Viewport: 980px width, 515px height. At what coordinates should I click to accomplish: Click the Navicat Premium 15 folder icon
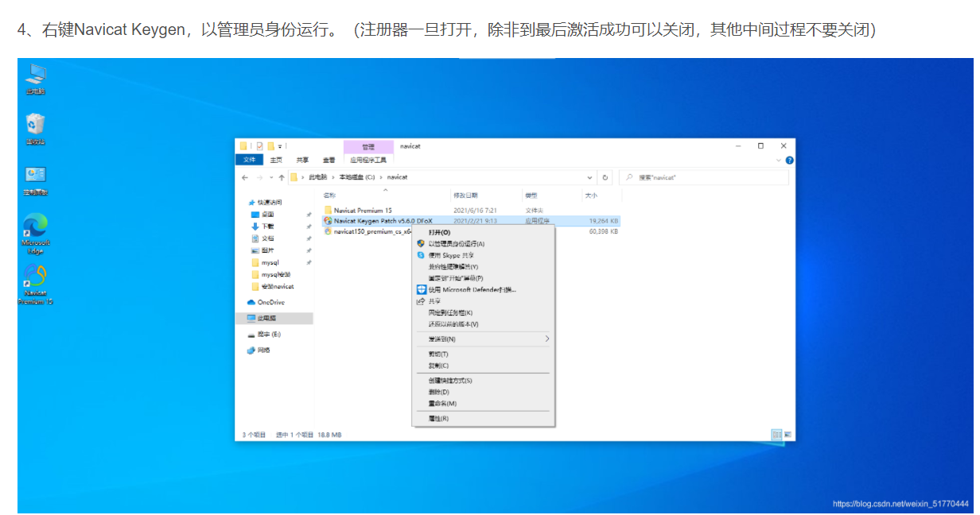(328, 210)
